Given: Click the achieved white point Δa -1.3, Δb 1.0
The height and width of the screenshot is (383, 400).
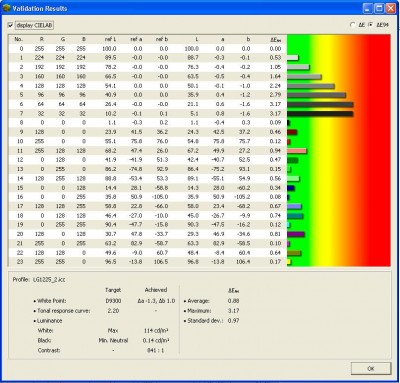Looking at the screenshot, I should 156,301.
